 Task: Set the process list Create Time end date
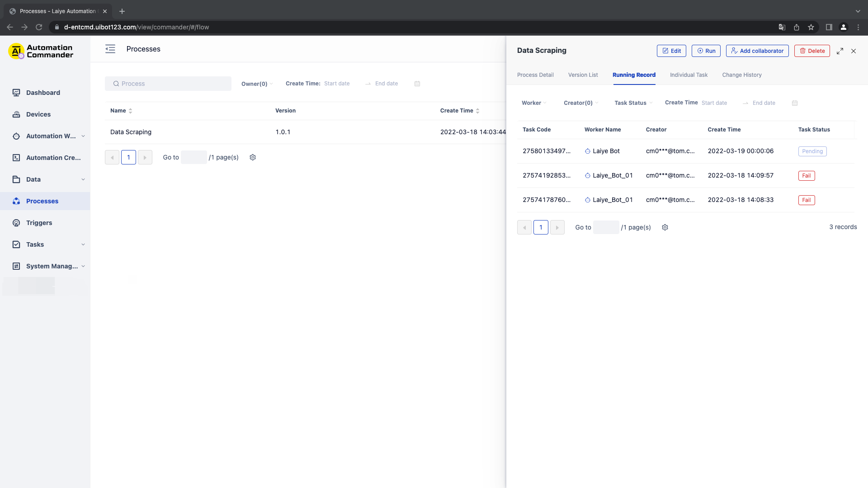(x=387, y=84)
